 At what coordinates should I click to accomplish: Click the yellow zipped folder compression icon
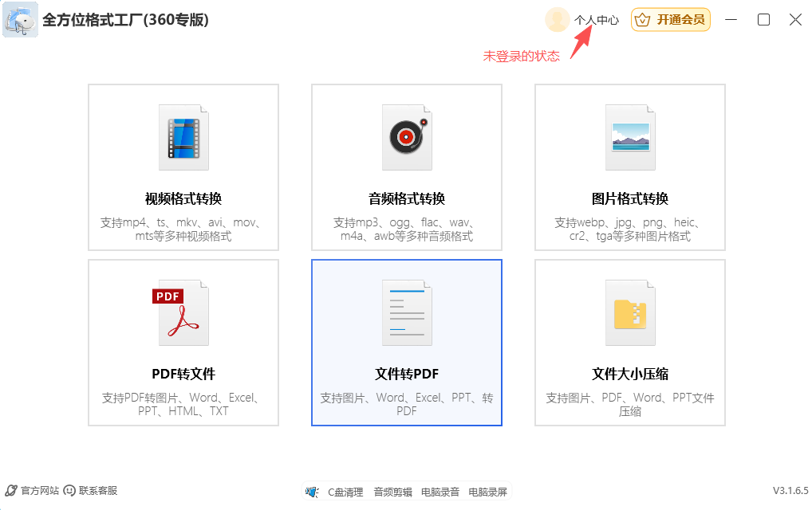[x=630, y=312]
